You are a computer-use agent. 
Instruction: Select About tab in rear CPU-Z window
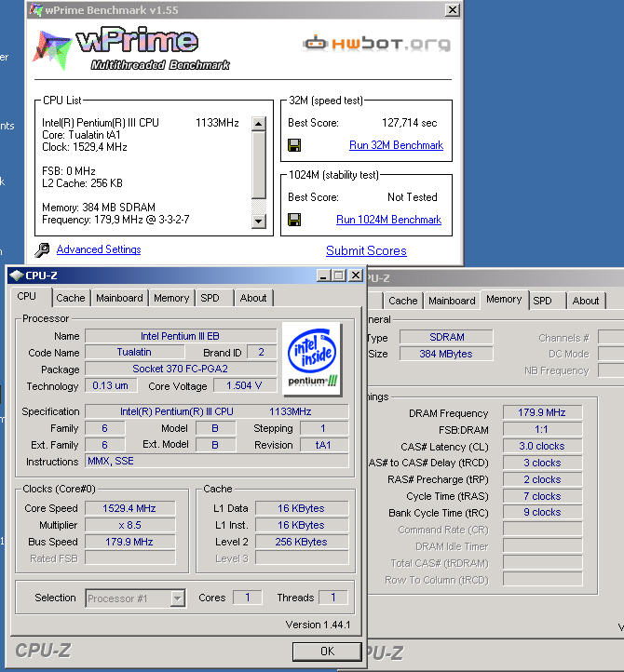tap(586, 301)
